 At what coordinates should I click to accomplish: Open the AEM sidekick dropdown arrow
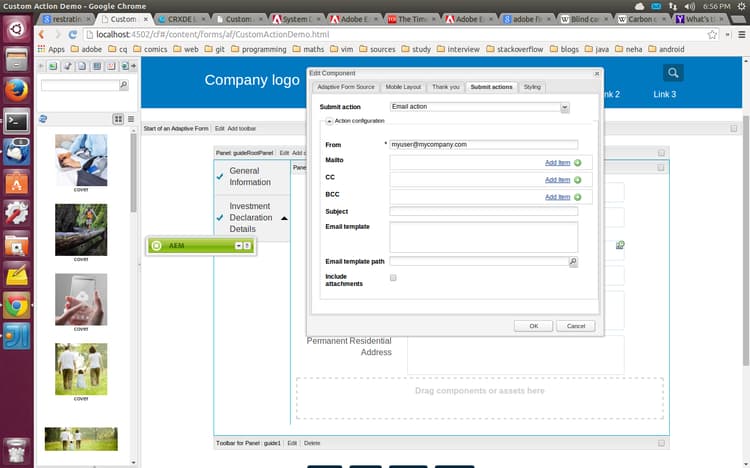coord(239,245)
